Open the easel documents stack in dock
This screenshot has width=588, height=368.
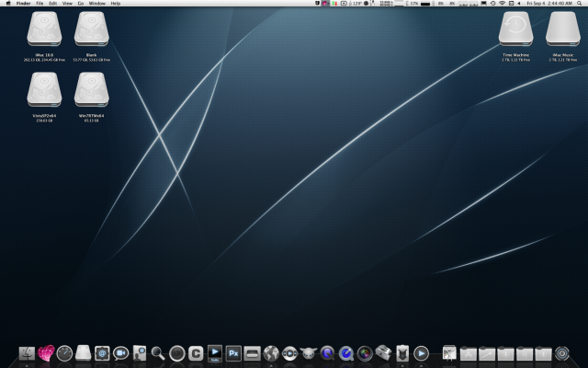(449, 353)
